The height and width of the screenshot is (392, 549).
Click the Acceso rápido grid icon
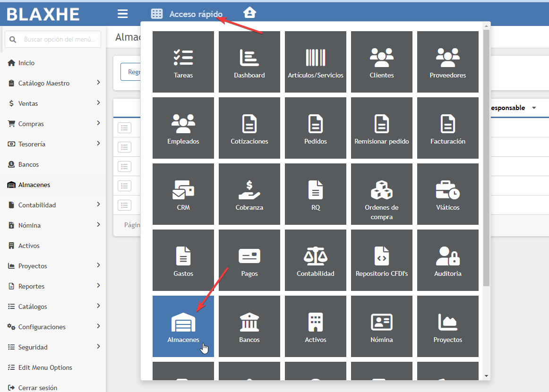tap(157, 14)
